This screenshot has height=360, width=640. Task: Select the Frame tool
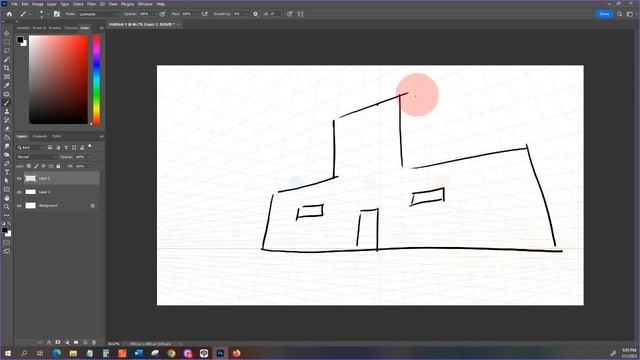coord(7,77)
